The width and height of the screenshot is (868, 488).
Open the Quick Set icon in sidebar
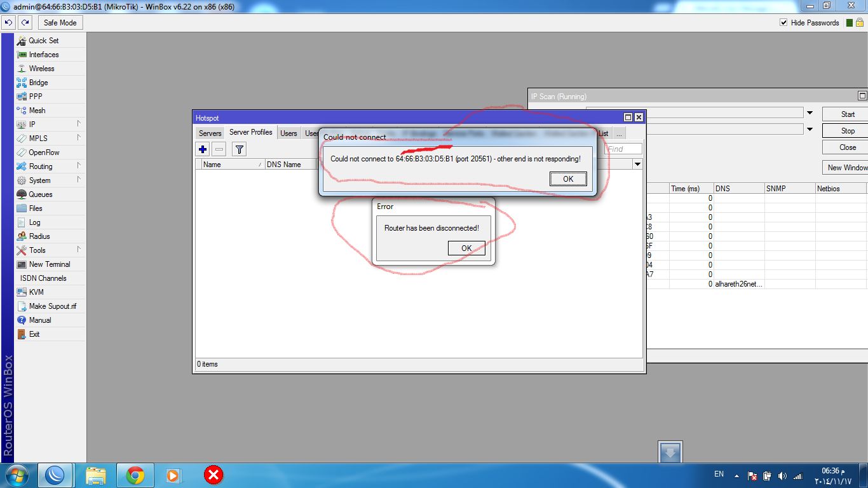pyautogui.click(x=22, y=41)
